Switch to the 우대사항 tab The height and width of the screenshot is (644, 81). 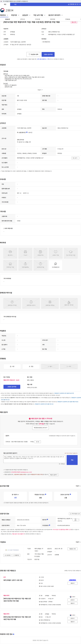pos(37,19)
